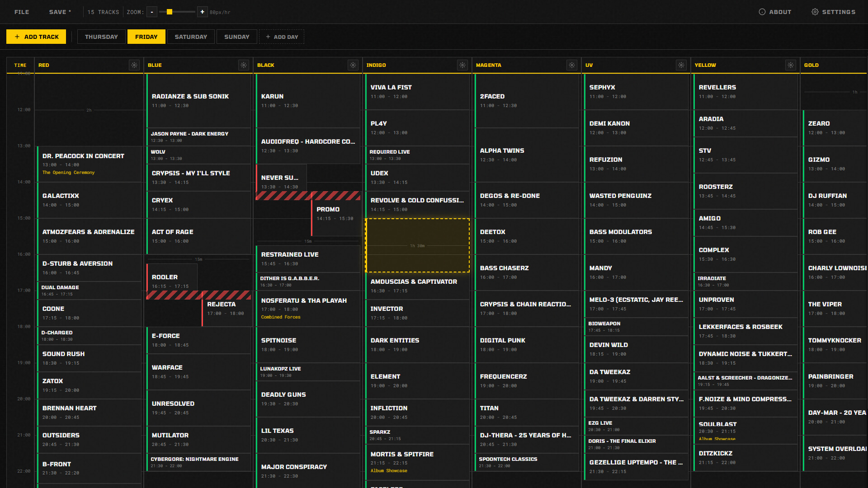Switch to the SATURDAY tab
Viewport: 868px width, 488px height.
click(x=191, y=37)
